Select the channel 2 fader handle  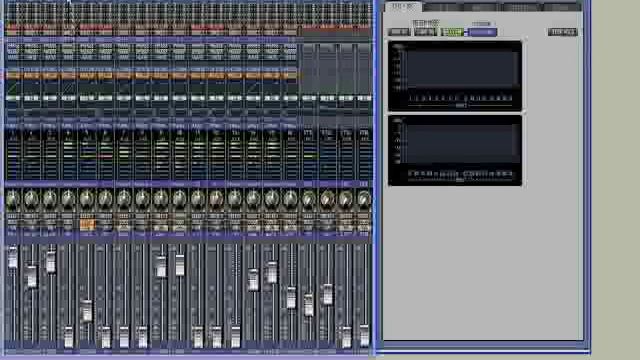31,276
